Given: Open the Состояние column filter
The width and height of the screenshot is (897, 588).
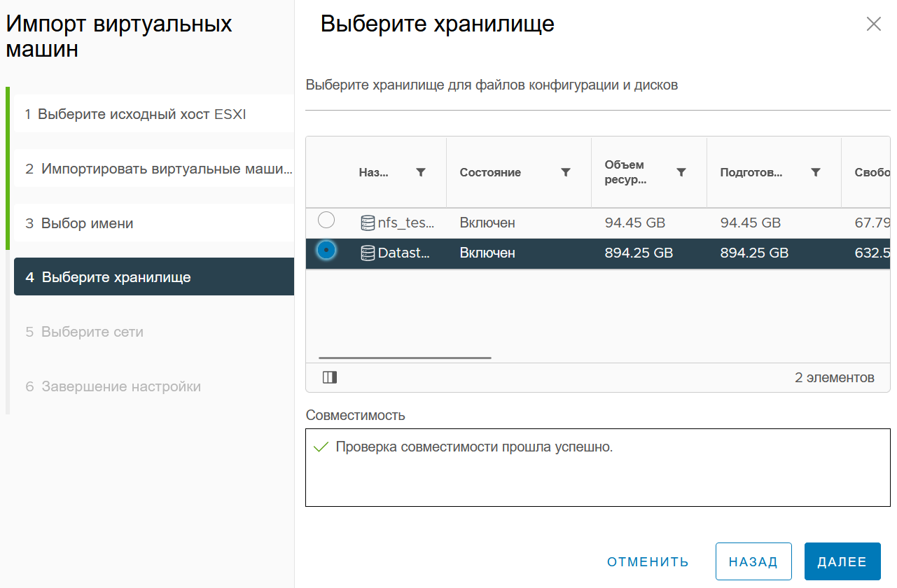Looking at the screenshot, I should pyautogui.click(x=566, y=172).
